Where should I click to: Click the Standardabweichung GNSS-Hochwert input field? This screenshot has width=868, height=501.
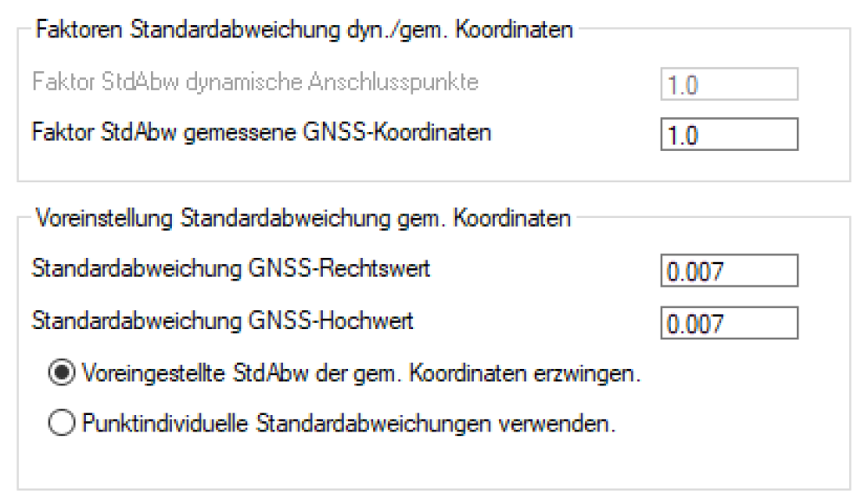pos(727,324)
